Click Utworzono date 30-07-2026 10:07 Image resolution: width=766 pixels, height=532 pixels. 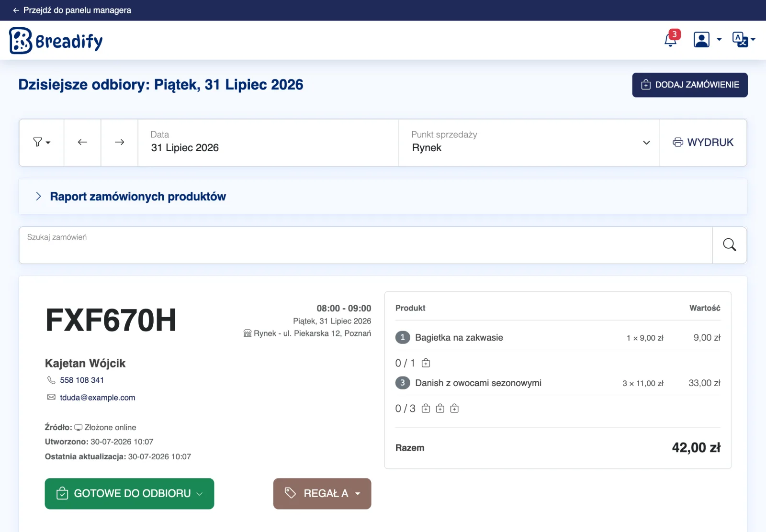point(122,442)
